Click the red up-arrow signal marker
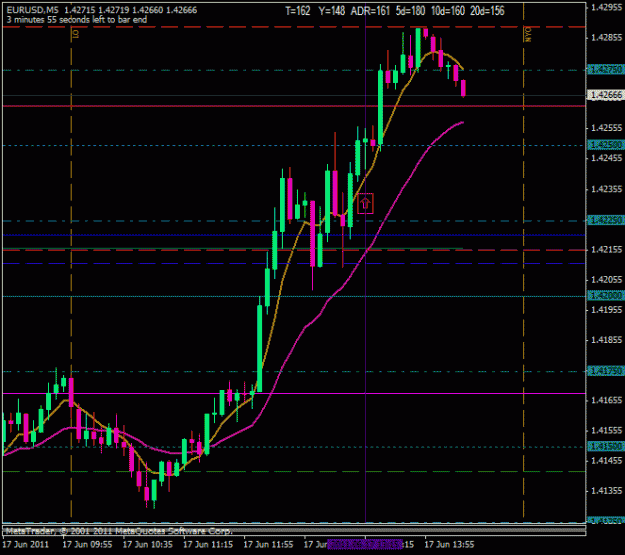Viewport: 625px width, 555px height. (x=365, y=203)
